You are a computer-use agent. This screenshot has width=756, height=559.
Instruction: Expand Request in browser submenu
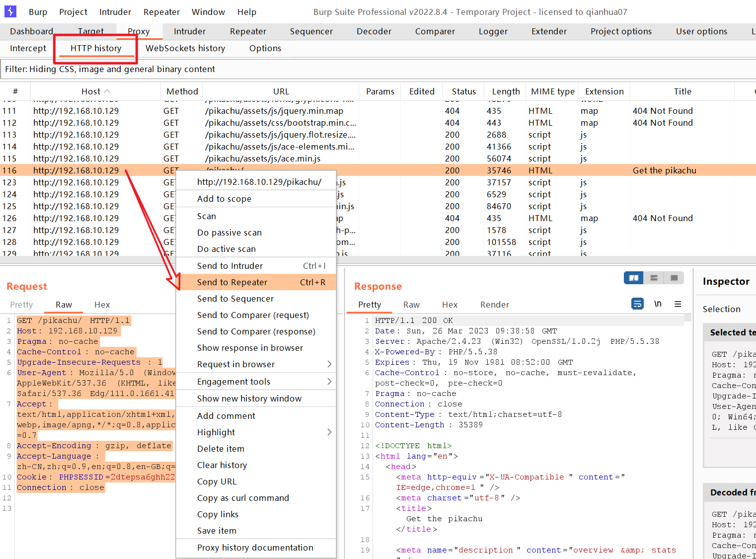pyautogui.click(x=329, y=364)
